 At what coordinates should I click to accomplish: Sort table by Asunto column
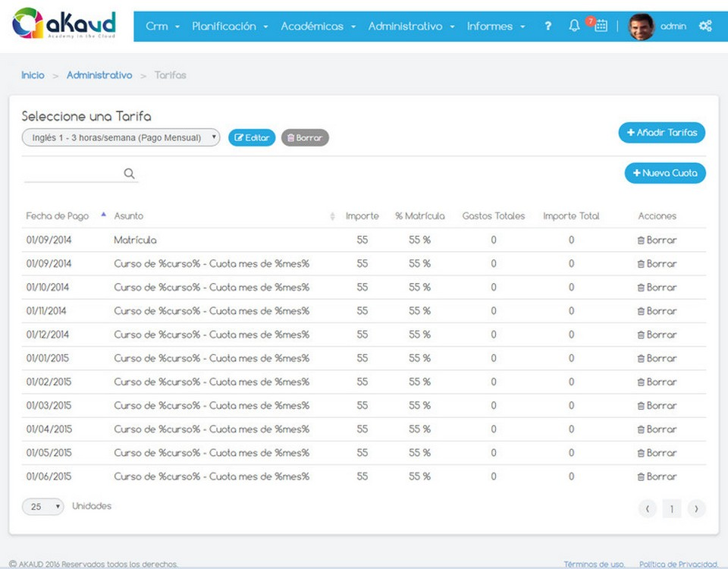(x=129, y=216)
